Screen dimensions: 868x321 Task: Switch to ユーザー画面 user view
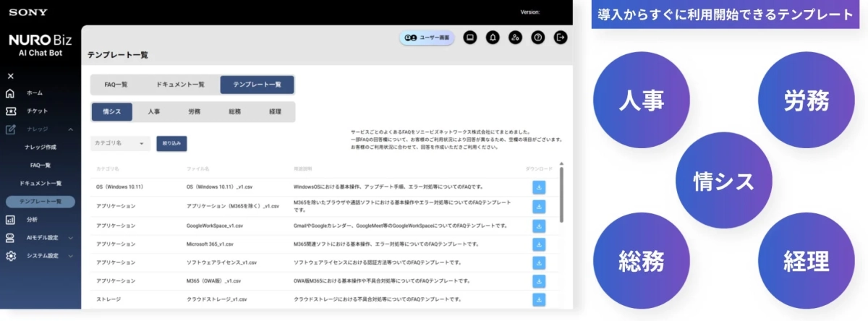coord(427,38)
